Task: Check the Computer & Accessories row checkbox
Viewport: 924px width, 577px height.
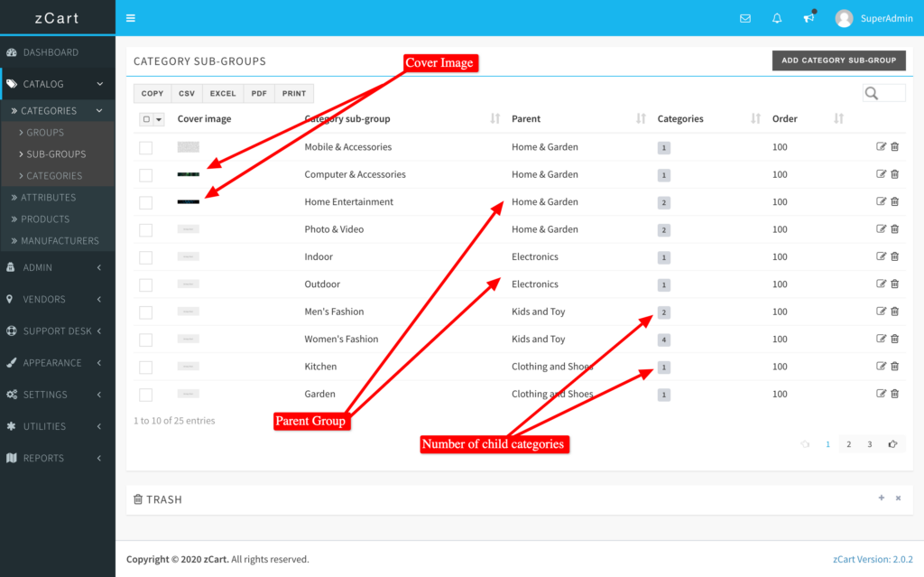Action: pos(145,175)
